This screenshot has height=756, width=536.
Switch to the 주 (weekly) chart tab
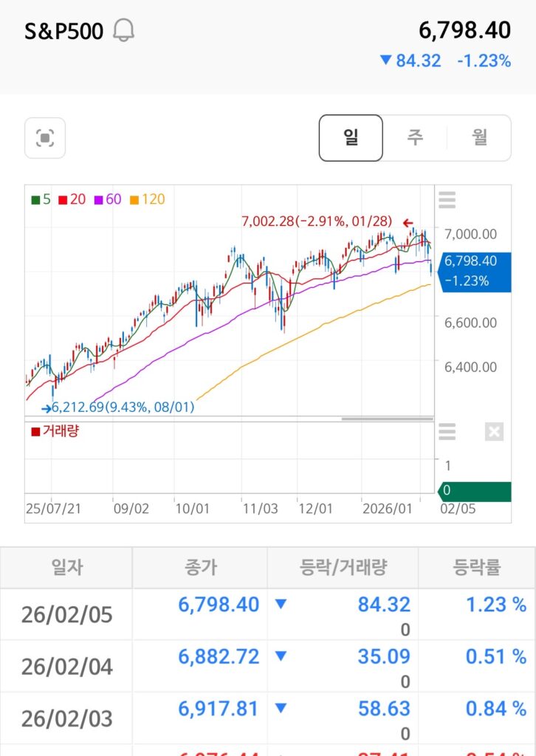[415, 138]
